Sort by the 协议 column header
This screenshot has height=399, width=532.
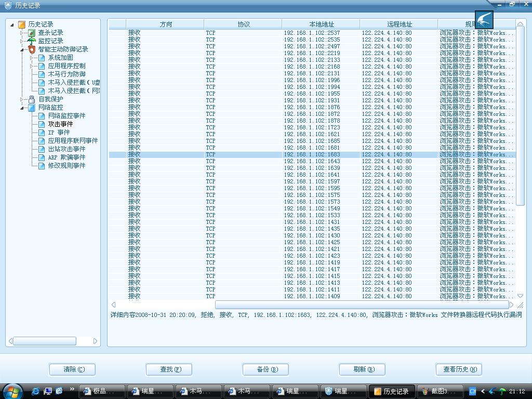(x=243, y=24)
